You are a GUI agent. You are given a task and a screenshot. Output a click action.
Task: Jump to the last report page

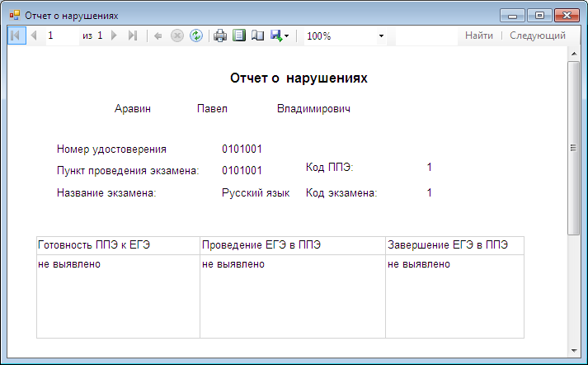pos(133,36)
